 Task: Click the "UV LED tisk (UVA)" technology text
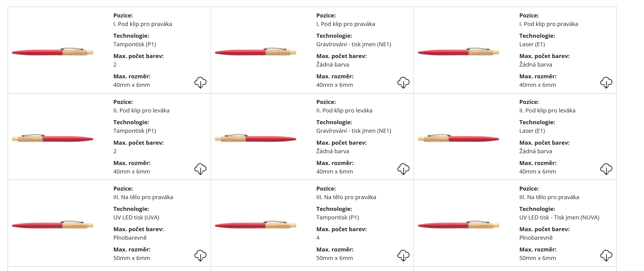coord(136,218)
